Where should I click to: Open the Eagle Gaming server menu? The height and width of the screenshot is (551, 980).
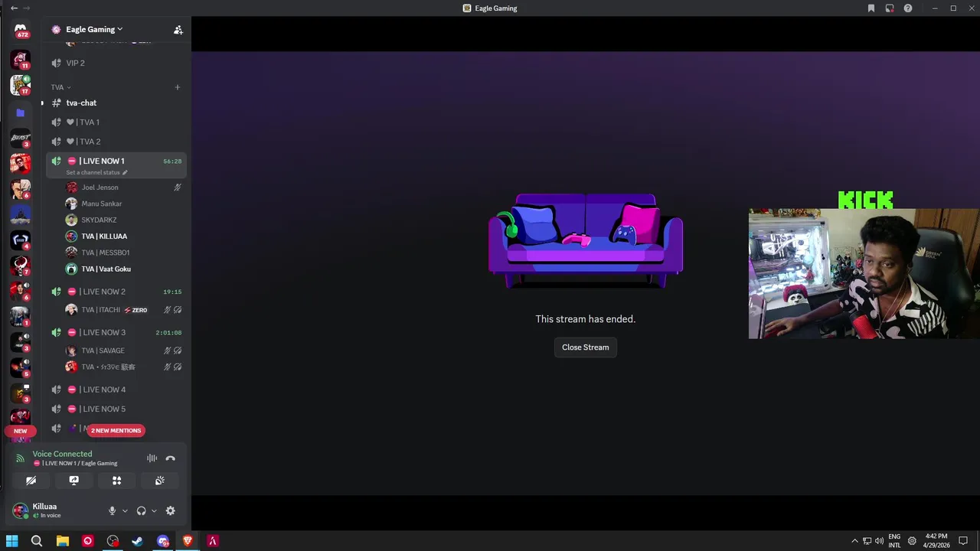tap(94, 29)
